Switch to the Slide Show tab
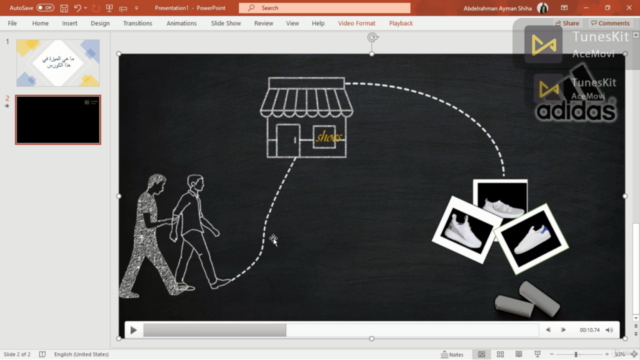Viewport: 640px width, 360px height. point(226,23)
